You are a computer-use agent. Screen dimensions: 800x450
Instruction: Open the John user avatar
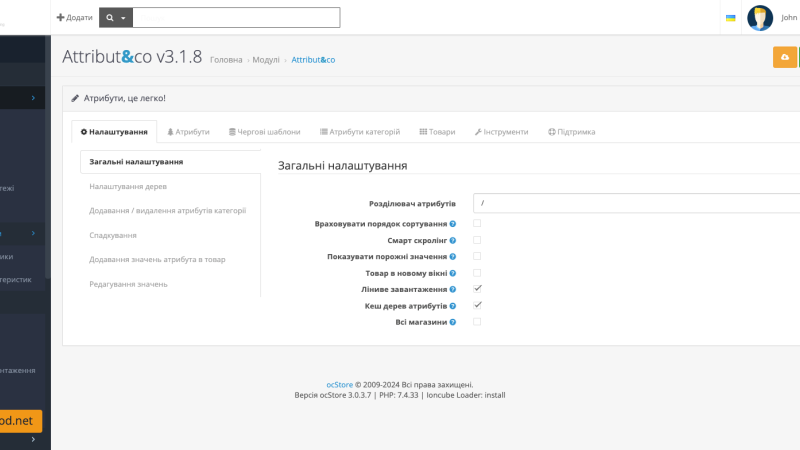760,18
